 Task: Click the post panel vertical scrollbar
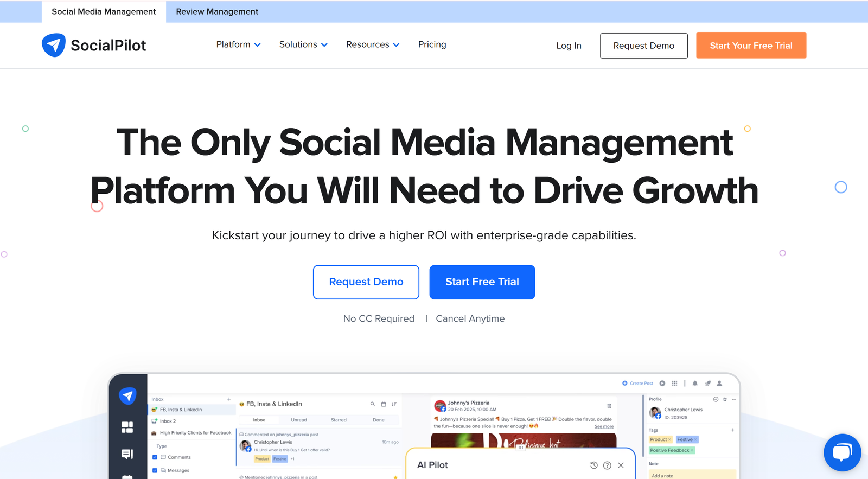tap(643, 426)
